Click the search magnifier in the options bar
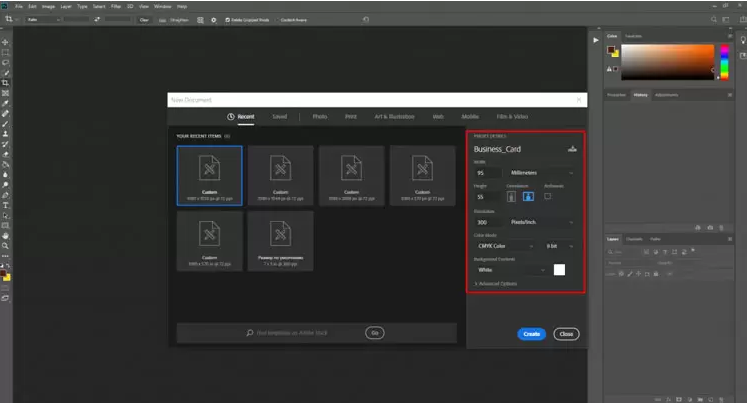The width and height of the screenshot is (749, 406). (x=714, y=20)
